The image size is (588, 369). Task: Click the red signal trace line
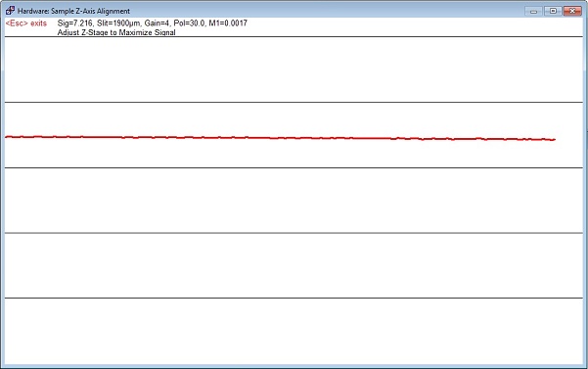pos(280,138)
